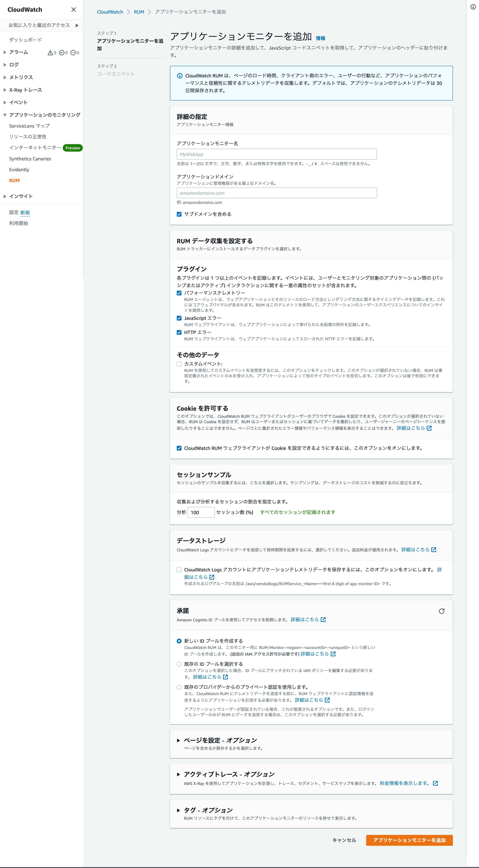Enable CloudWatch Logs telemetry storage checkbox

pos(179,570)
